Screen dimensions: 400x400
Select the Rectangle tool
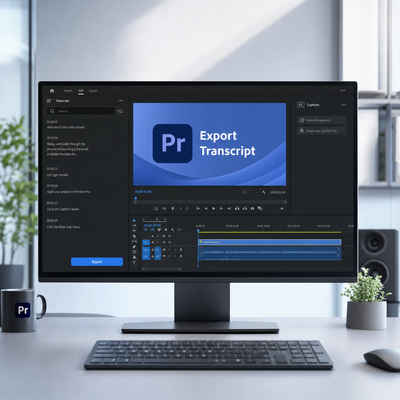click(x=134, y=252)
